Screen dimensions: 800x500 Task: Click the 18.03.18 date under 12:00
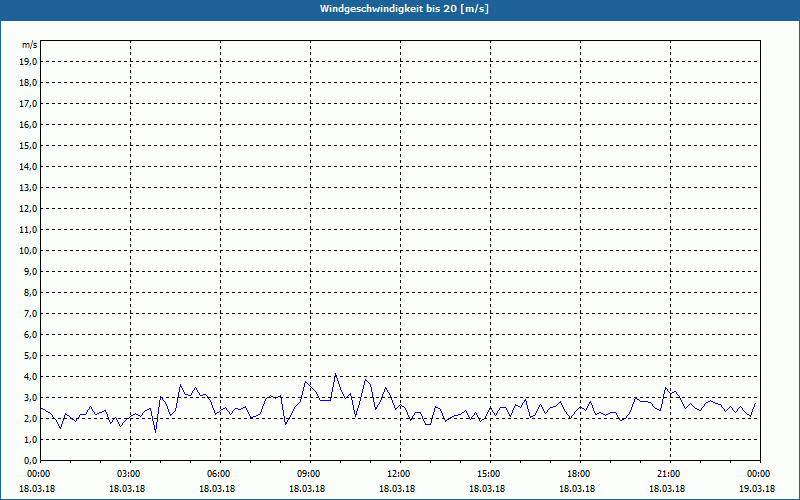[397, 489]
